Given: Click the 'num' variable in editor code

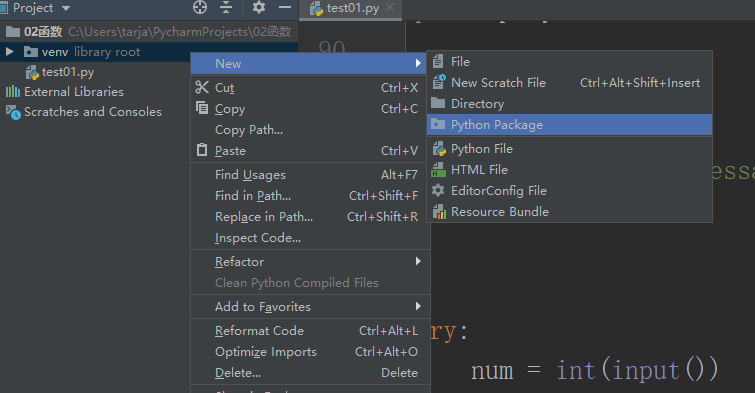Looking at the screenshot, I should click(x=492, y=371).
